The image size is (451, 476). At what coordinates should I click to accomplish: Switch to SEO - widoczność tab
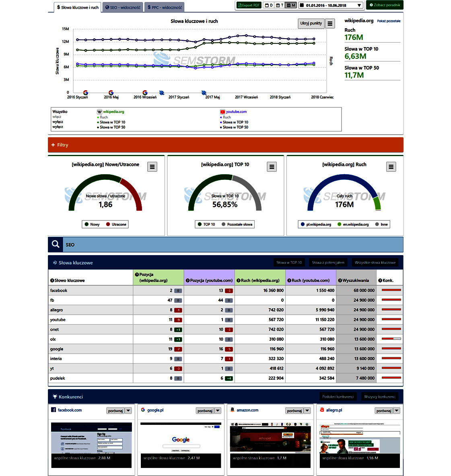coord(123,7)
